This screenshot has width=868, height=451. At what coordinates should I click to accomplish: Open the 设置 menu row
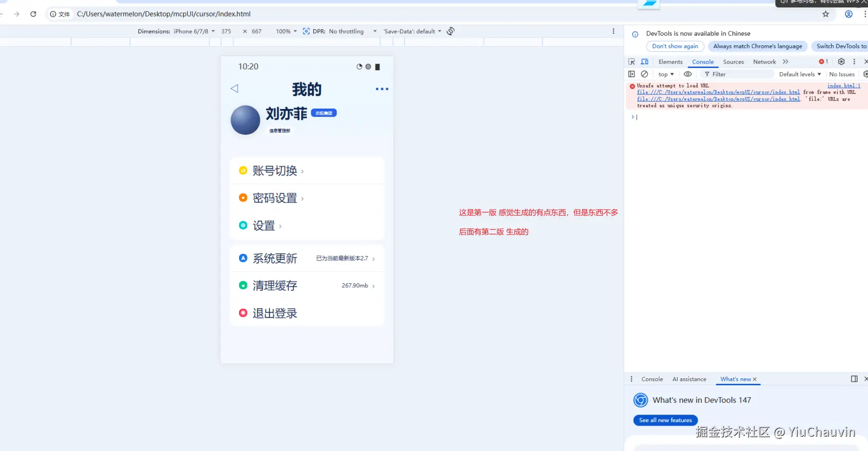tap(307, 225)
